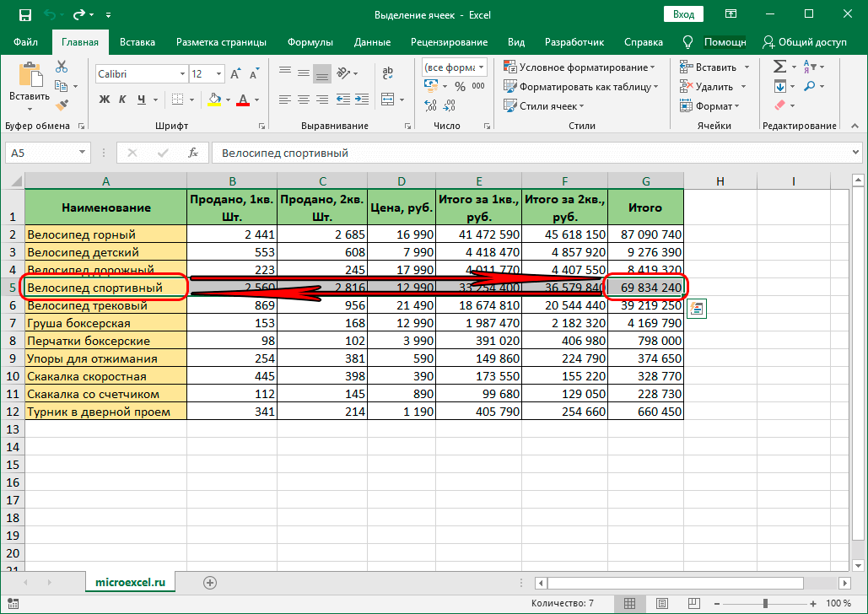Open the Формулы ribbon tab
The image size is (868, 614).
310,42
